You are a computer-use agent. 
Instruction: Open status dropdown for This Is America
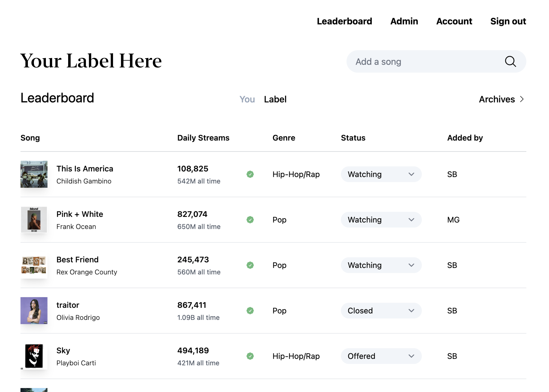(x=381, y=174)
